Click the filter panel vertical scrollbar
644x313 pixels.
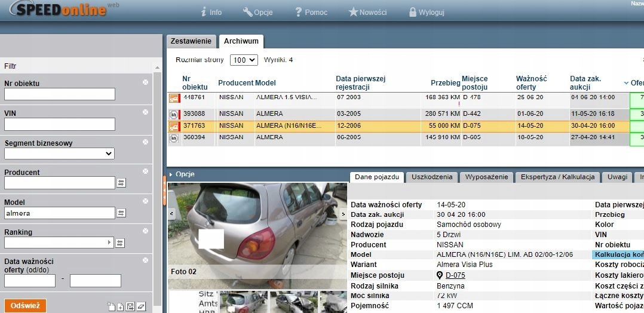click(157, 179)
